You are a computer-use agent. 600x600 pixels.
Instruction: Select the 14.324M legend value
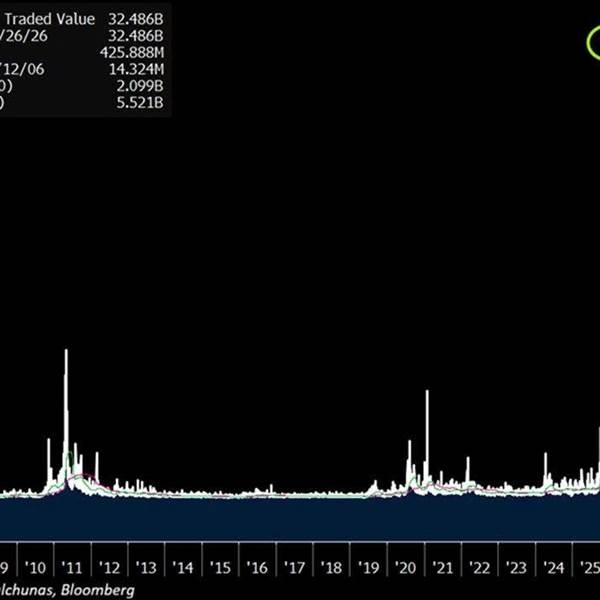coord(137,69)
